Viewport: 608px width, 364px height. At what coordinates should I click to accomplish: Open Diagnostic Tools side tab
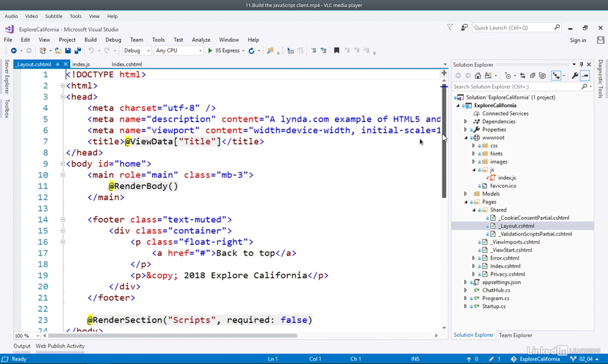point(601,78)
